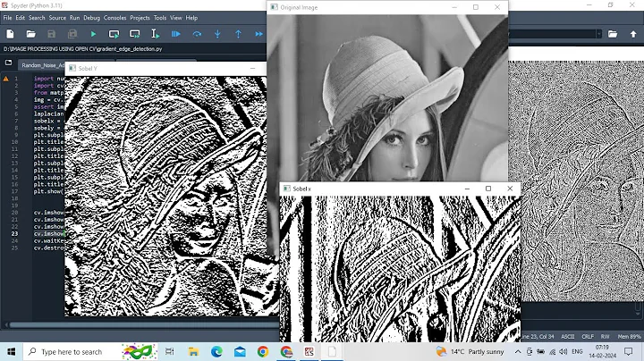Browse working directory folder icon

coord(613,34)
